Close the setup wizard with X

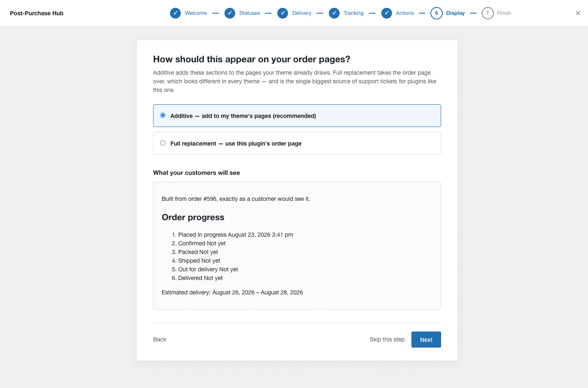(578, 13)
